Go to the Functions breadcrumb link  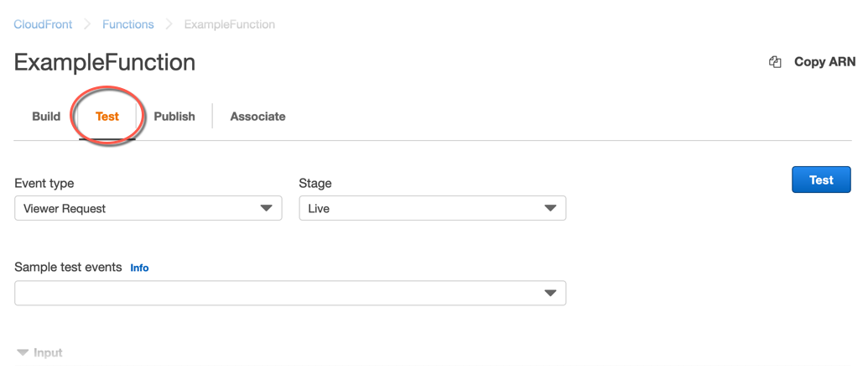click(127, 24)
